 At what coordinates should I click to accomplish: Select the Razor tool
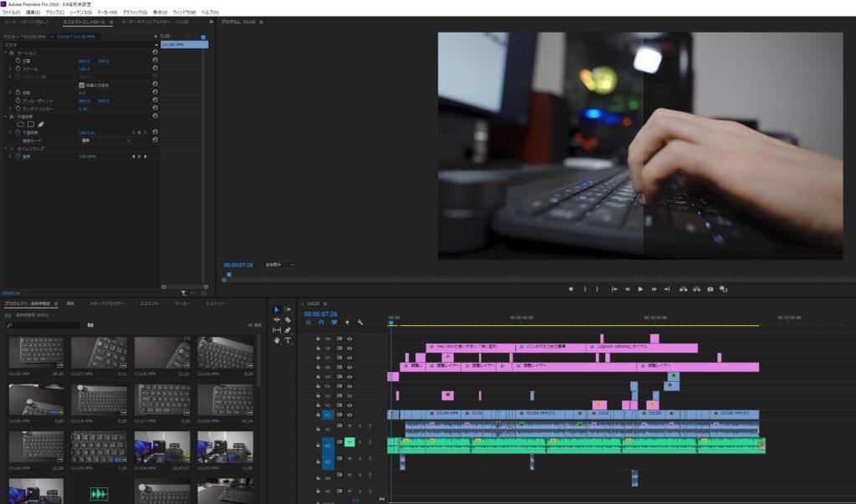(x=288, y=320)
